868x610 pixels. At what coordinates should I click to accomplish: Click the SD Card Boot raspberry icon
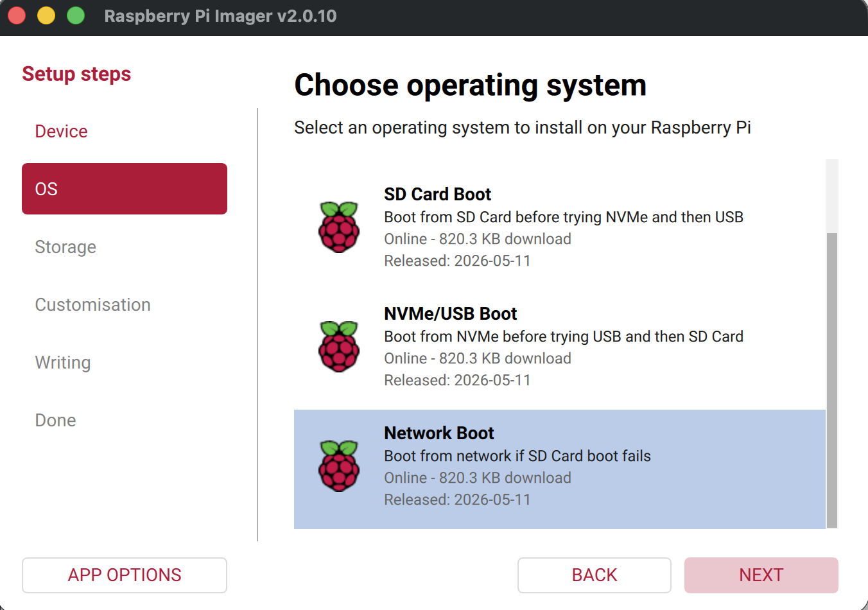coord(339,227)
